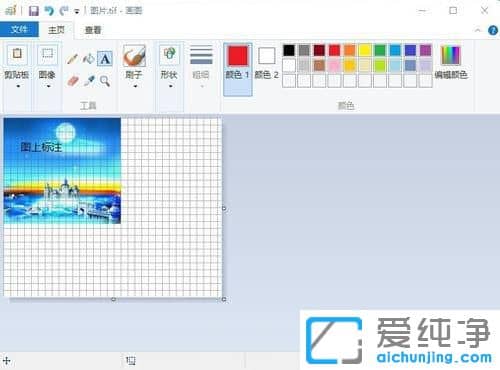Expand the Image dropdown arrow
This screenshot has width=500, height=370.
(48, 86)
